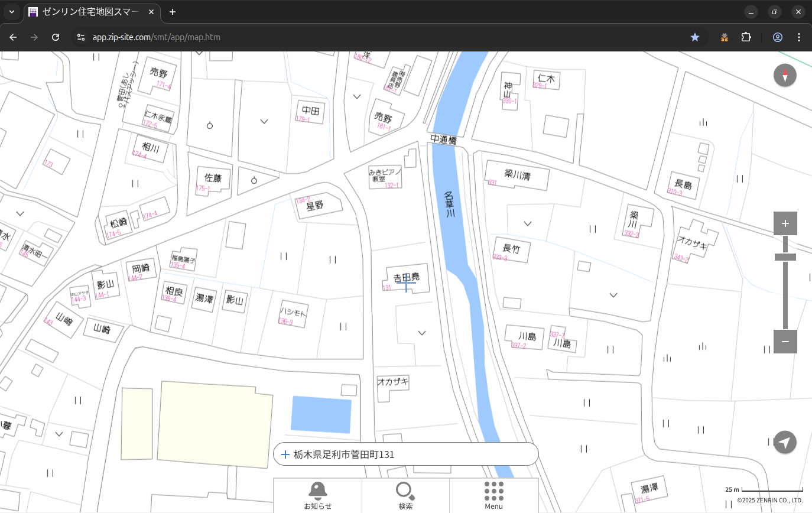Viewport: 812px width, 513px height.
Task: Open the お知らせ notifications bell
Action: (x=318, y=495)
